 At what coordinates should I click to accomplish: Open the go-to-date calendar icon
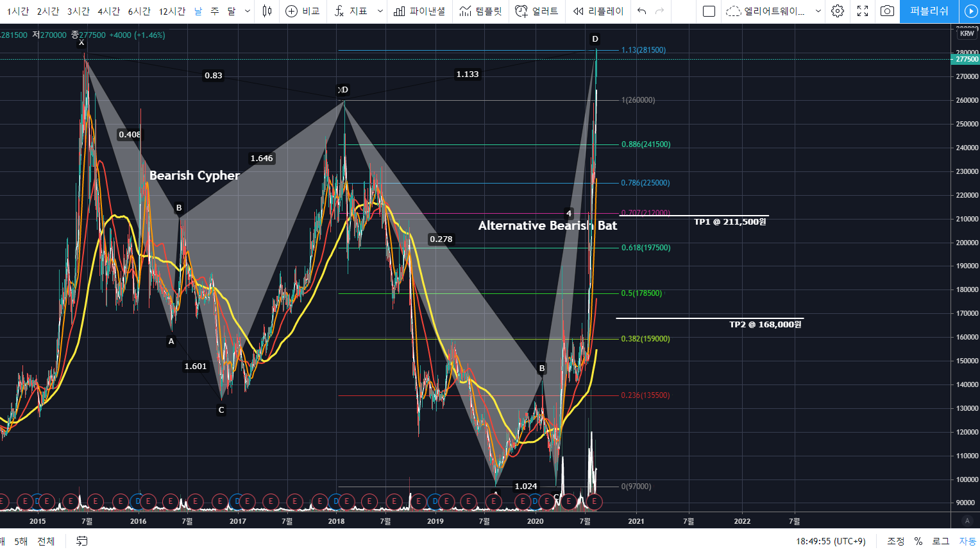(x=81, y=541)
